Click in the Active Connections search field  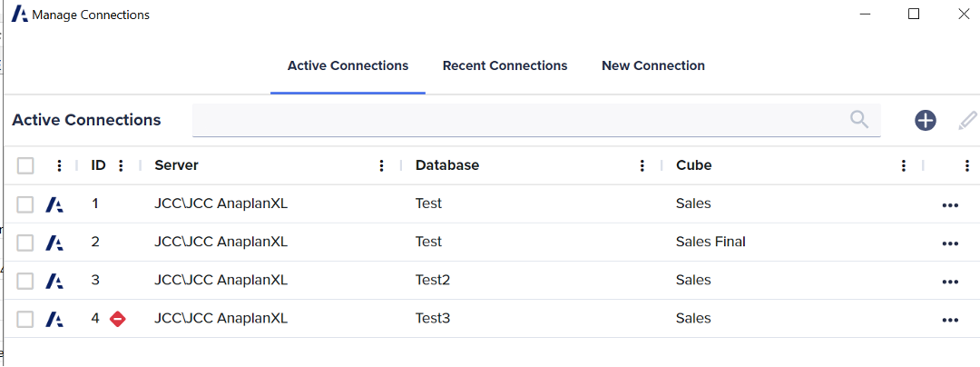click(517, 120)
